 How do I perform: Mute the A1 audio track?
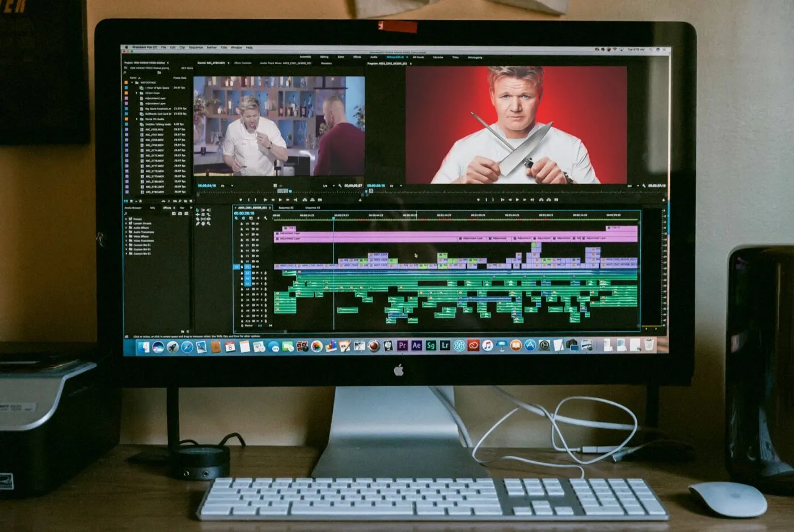click(x=256, y=273)
